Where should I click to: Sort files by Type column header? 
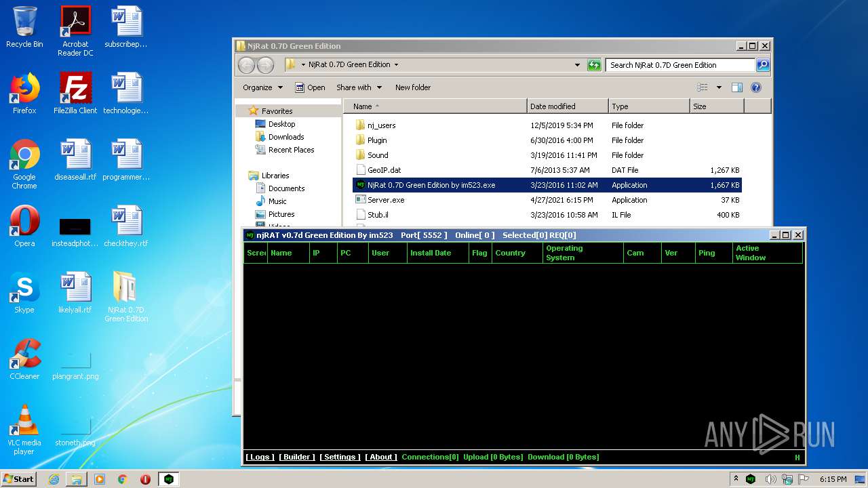649,106
